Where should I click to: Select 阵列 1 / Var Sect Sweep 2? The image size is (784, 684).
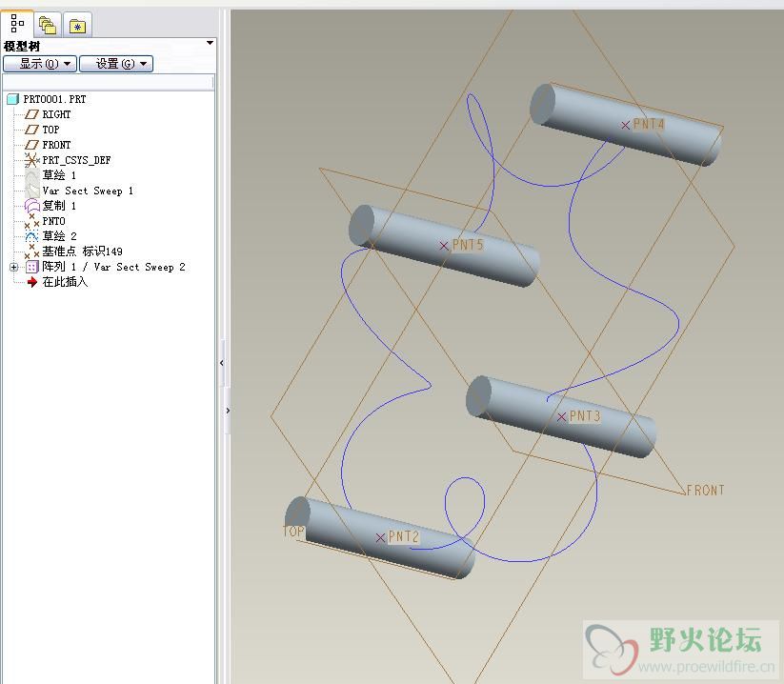(x=113, y=267)
